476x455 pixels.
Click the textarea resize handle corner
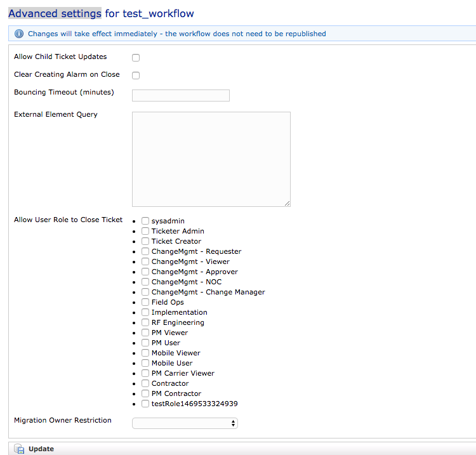(287, 203)
